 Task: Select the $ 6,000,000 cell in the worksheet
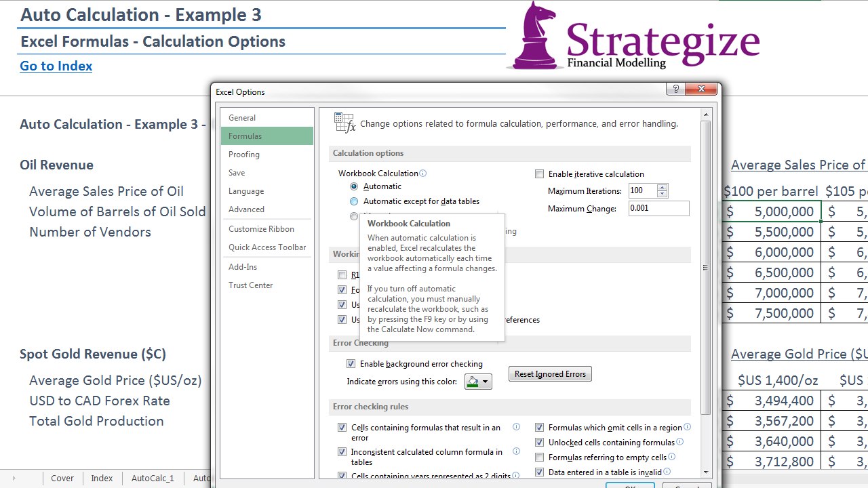pos(772,252)
